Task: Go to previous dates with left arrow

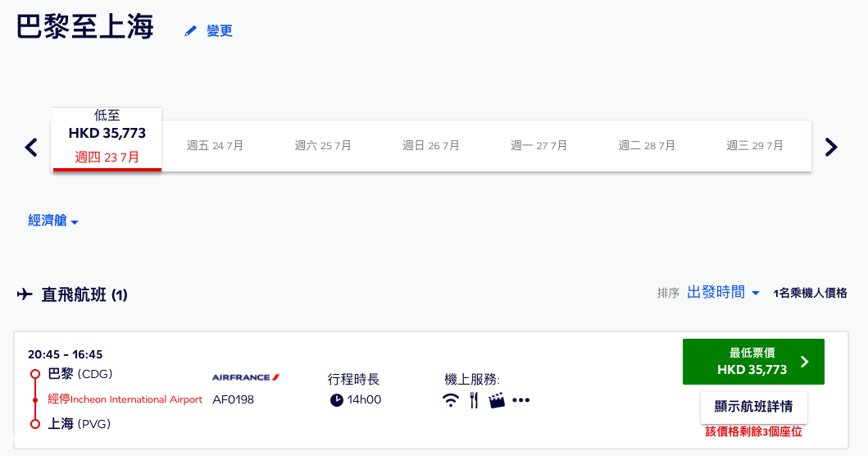Action: pos(31,148)
